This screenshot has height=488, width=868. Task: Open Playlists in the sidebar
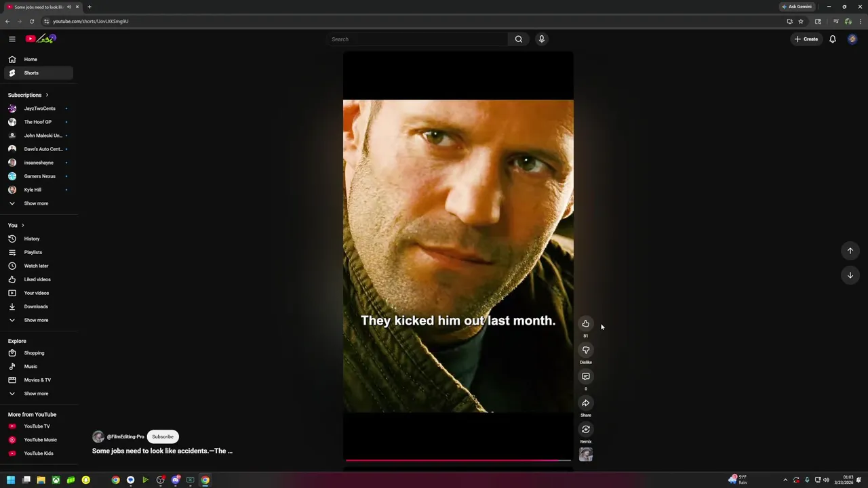(39, 252)
